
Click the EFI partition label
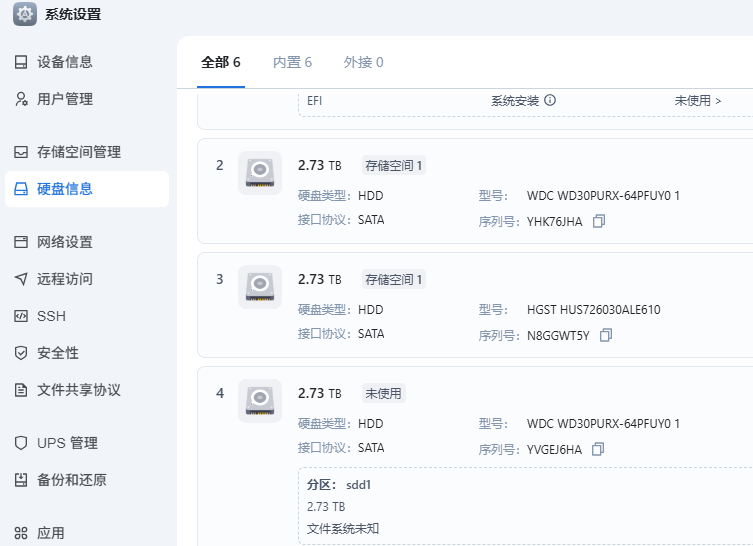pyautogui.click(x=315, y=101)
